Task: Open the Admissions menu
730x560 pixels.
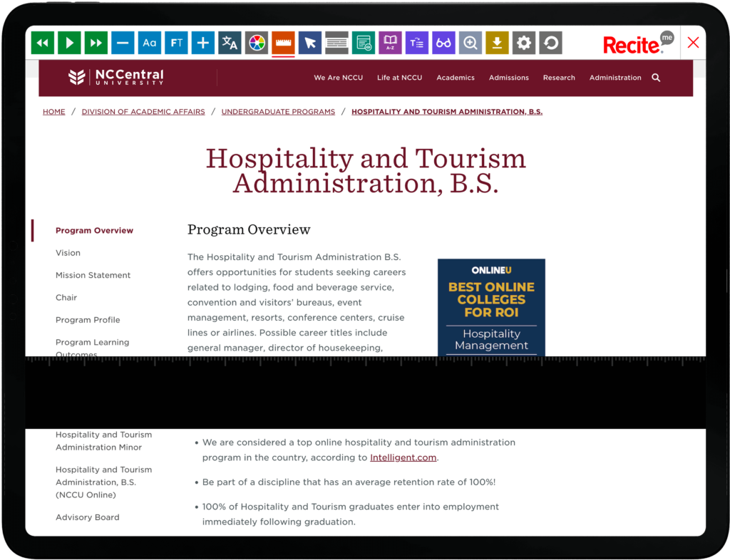Action: coord(508,78)
